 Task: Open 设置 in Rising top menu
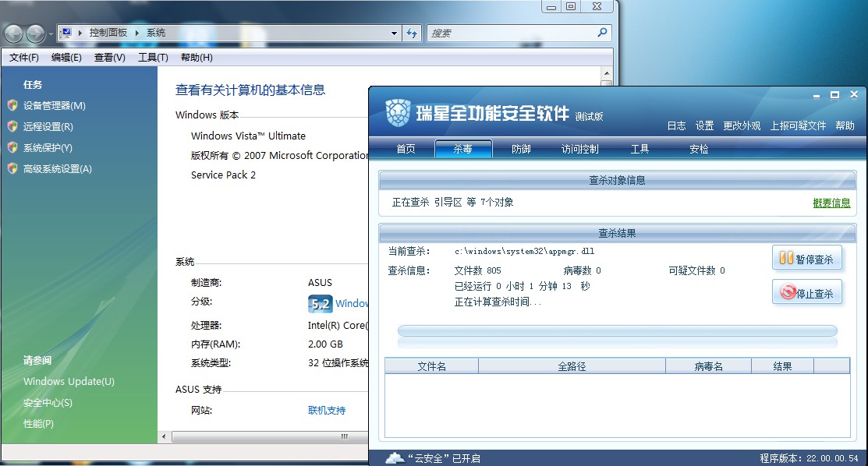coord(704,125)
